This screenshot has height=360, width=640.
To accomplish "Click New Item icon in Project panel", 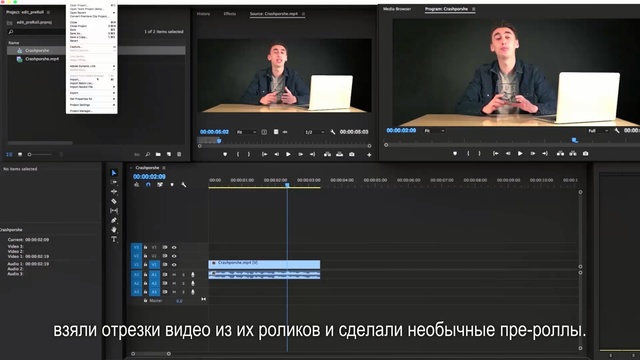I will 169,154.
